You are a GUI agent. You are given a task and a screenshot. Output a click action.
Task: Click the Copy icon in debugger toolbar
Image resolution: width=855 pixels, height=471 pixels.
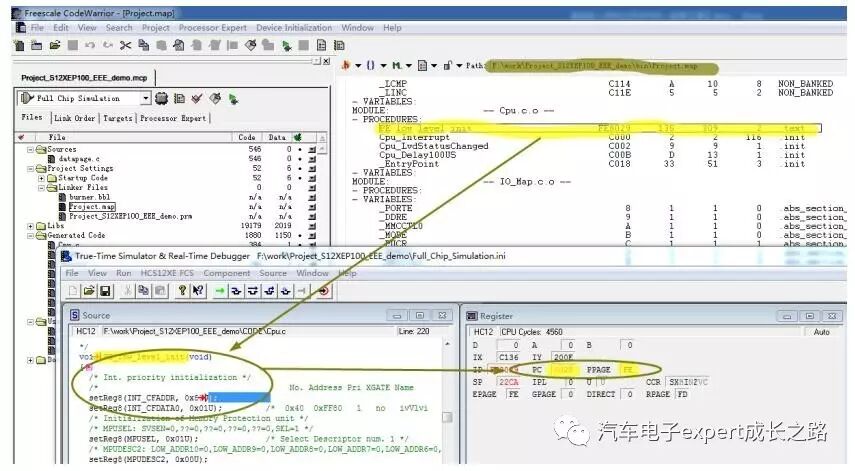coord(143,291)
